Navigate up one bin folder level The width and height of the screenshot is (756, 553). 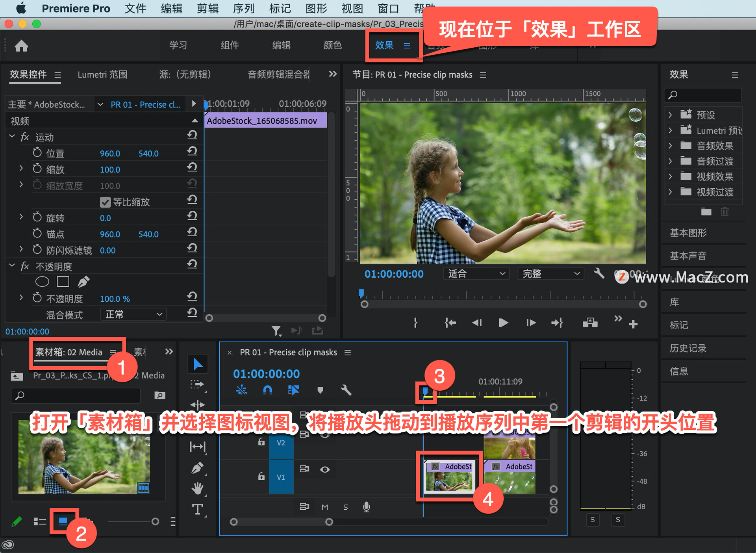point(17,376)
